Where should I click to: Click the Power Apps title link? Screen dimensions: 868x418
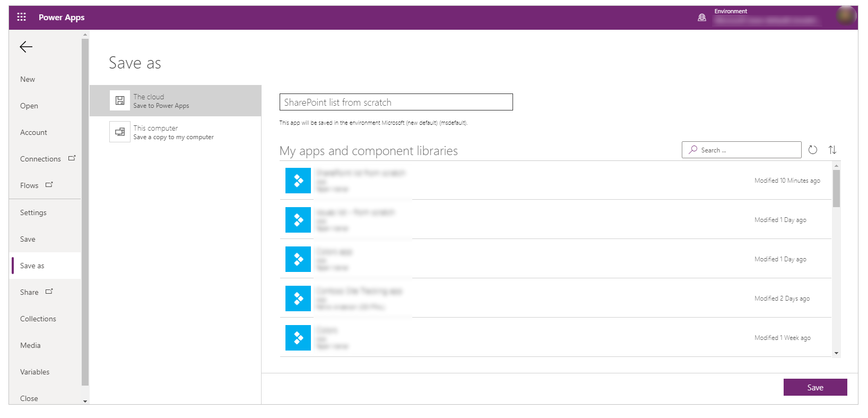(62, 17)
